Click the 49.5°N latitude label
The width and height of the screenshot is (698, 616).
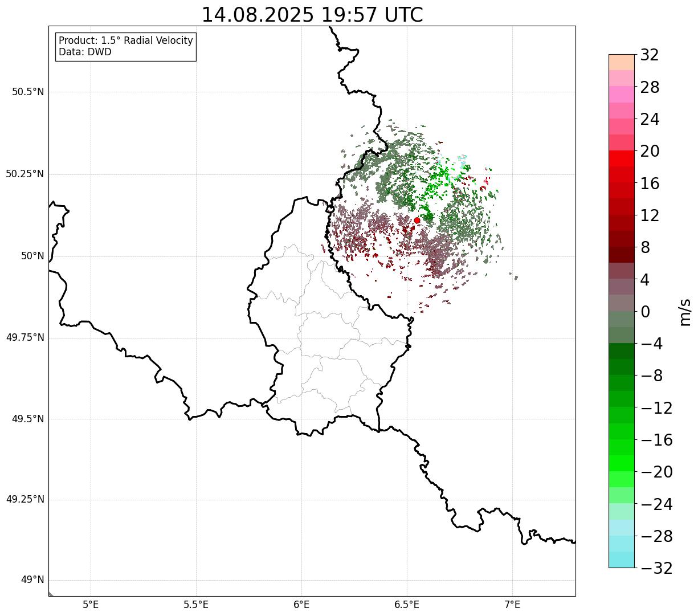pos(28,419)
